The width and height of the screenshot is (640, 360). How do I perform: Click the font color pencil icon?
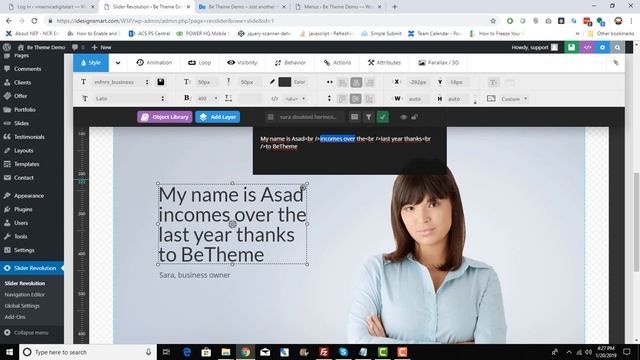click(x=272, y=82)
